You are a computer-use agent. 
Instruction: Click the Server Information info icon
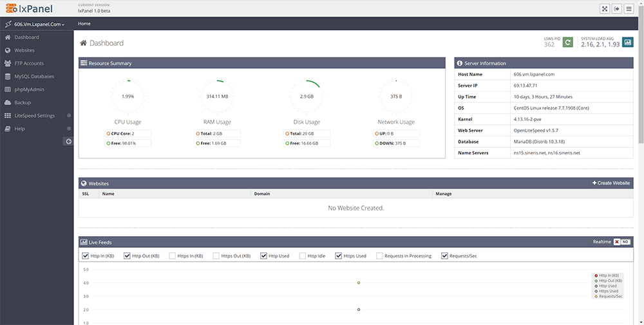click(460, 63)
